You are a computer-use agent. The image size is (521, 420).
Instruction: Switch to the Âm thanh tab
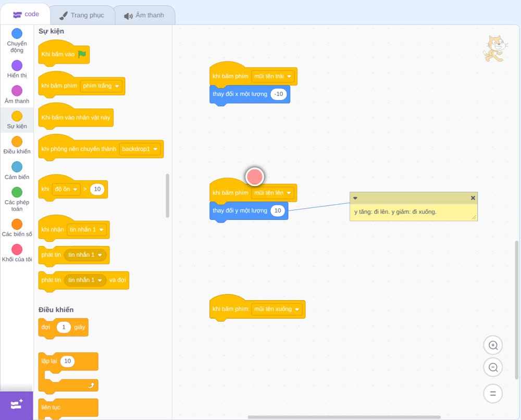click(144, 15)
